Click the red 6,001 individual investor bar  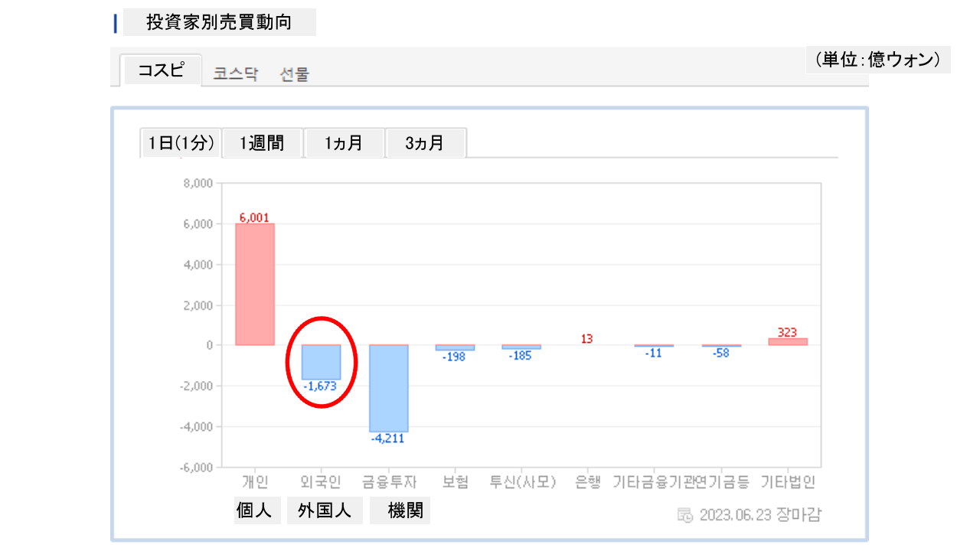click(x=255, y=284)
